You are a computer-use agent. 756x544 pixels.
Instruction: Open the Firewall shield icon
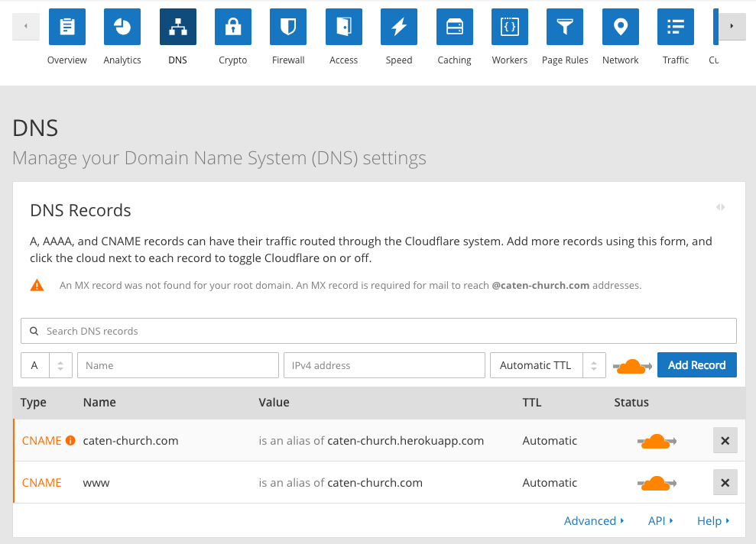[288, 28]
